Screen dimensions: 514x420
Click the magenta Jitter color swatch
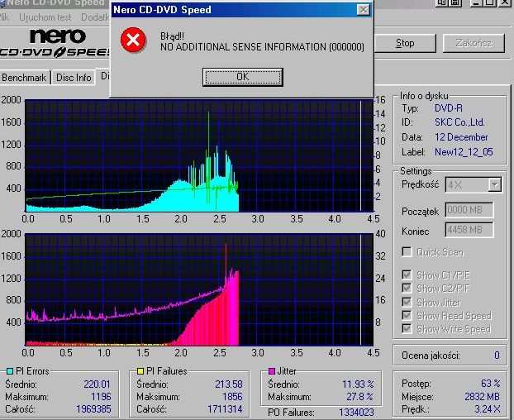pos(271,371)
